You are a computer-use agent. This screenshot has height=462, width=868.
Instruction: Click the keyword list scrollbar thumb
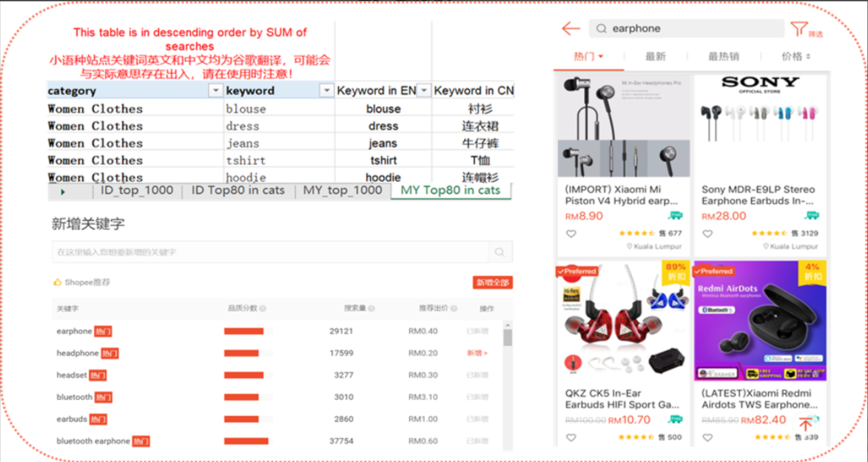(x=508, y=338)
